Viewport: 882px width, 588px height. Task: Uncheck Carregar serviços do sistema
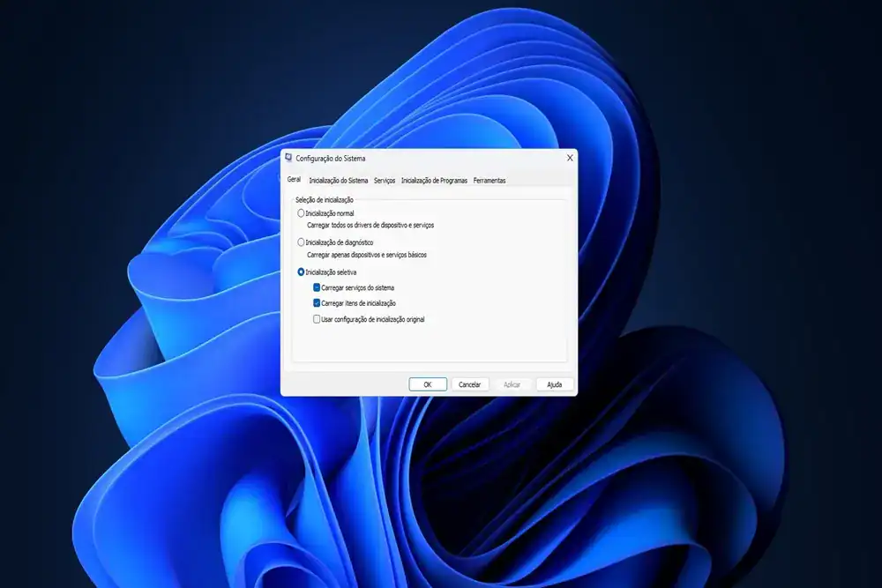coord(317,287)
